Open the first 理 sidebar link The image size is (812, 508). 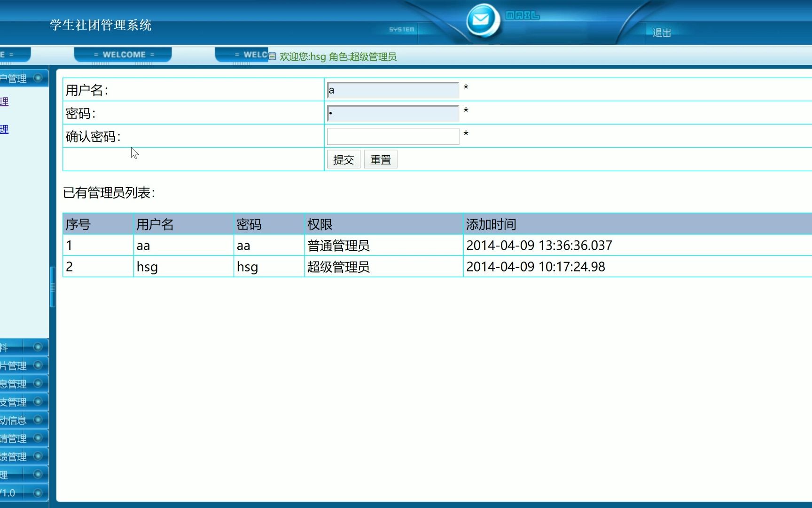tap(4, 102)
